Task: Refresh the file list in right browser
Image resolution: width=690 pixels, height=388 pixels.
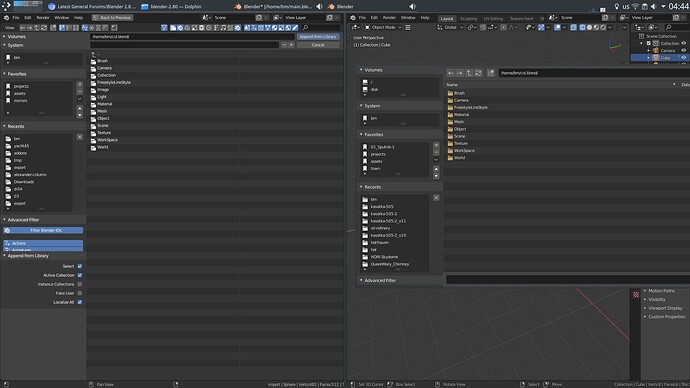Action: [x=478, y=73]
